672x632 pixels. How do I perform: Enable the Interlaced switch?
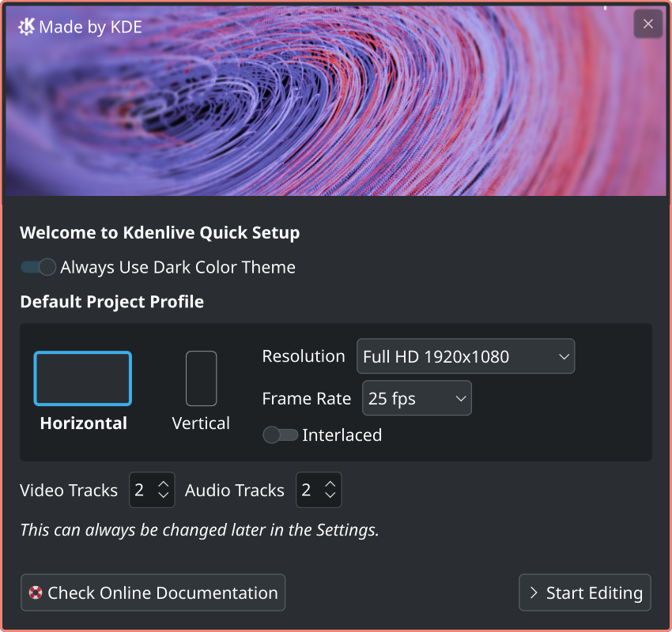[x=280, y=434]
